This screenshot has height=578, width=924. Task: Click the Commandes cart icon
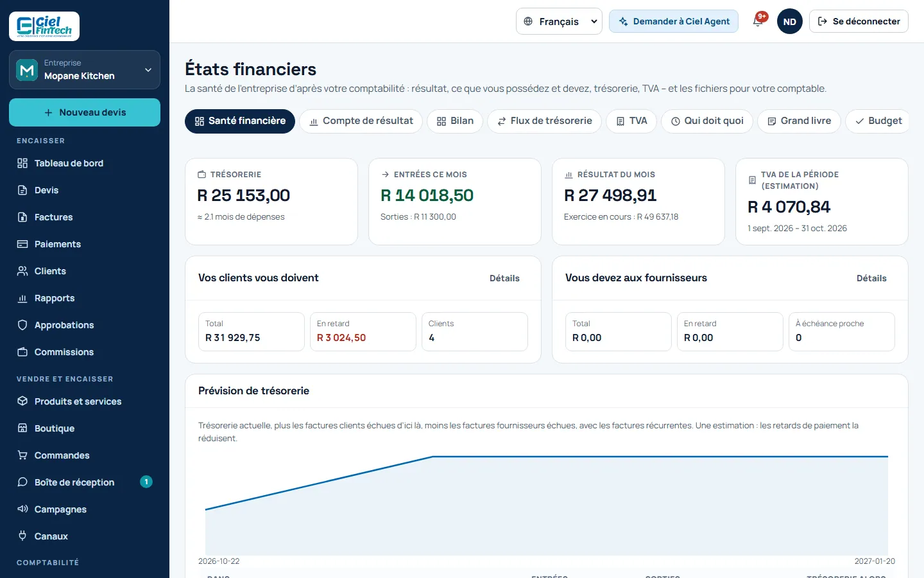(x=22, y=455)
